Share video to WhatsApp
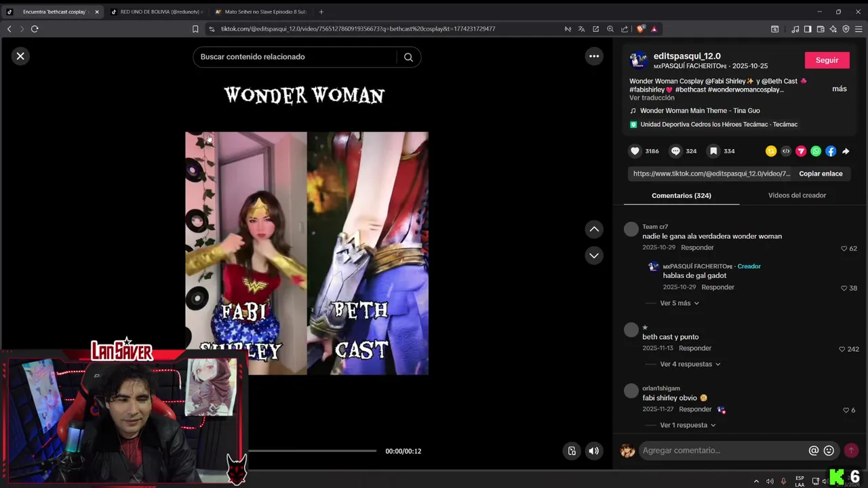 (x=816, y=151)
